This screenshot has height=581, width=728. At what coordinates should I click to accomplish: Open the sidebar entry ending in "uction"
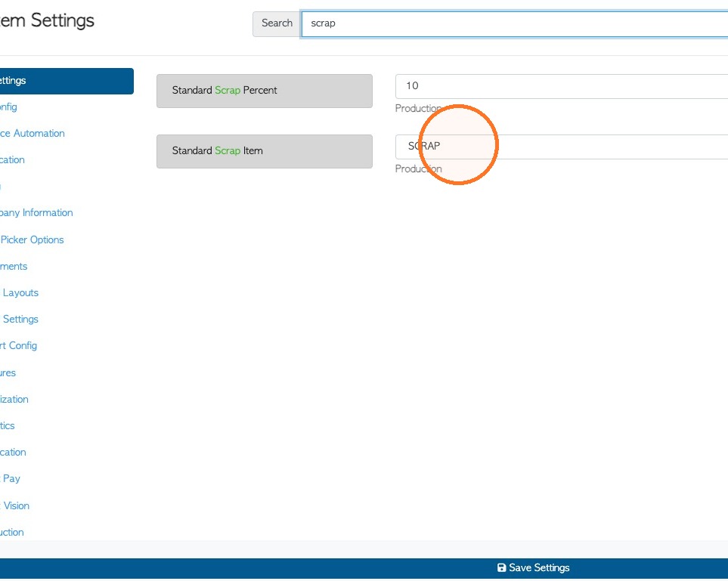point(12,533)
